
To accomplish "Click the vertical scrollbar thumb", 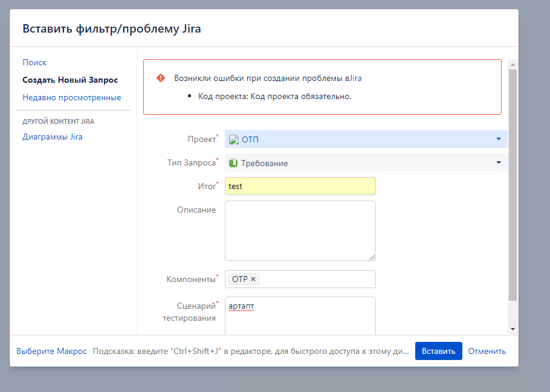I will [513, 185].
